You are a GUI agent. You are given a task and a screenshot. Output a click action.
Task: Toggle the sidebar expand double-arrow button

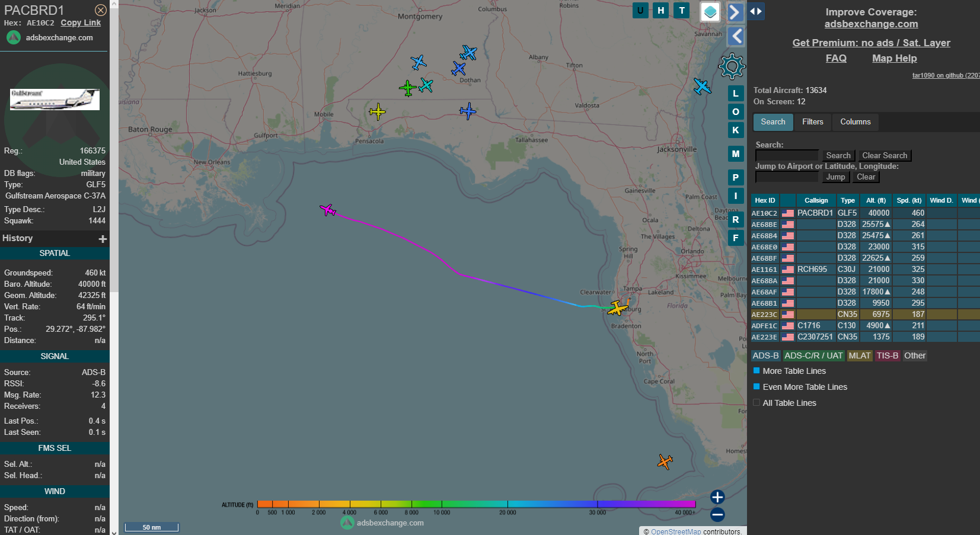(755, 11)
